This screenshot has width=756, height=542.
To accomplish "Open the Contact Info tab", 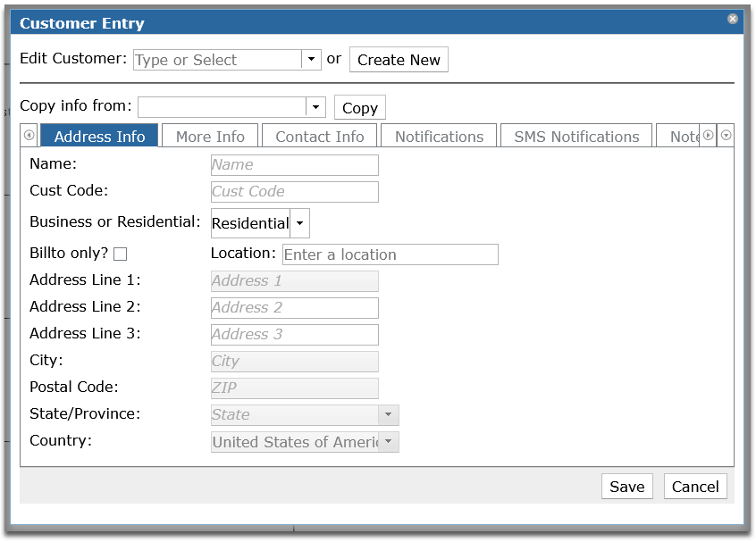I will [320, 137].
